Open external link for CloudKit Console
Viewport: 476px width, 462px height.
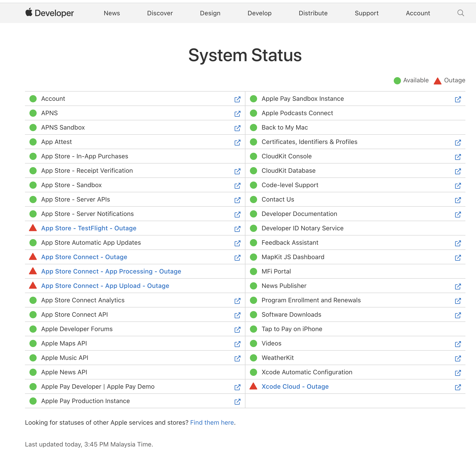458,157
